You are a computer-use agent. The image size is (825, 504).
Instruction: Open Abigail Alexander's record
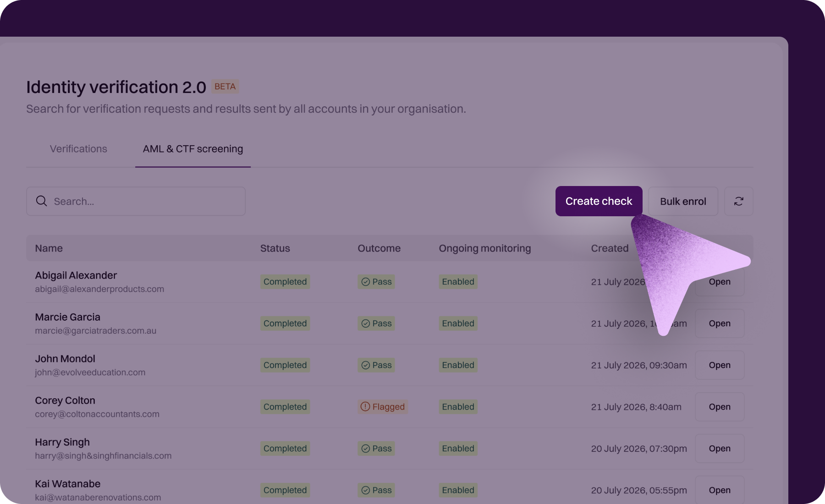pyautogui.click(x=720, y=282)
